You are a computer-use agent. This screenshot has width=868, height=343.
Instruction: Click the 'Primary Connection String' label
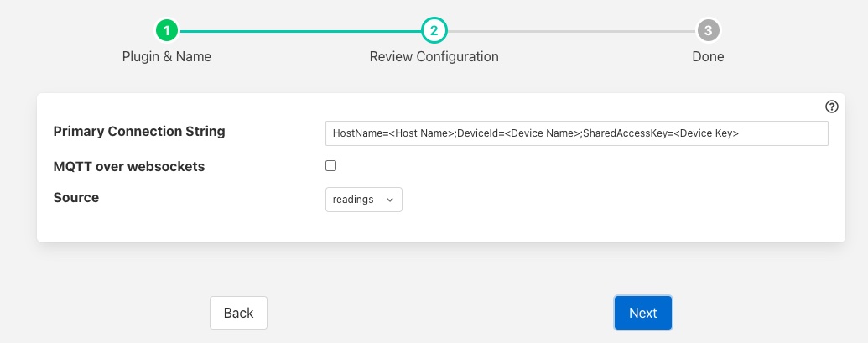[139, 132]
